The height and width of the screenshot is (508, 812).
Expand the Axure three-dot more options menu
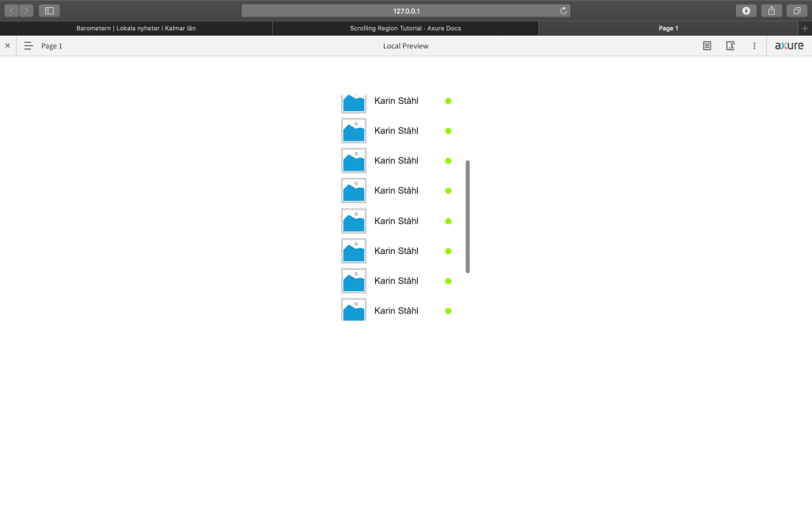point(754,46)
